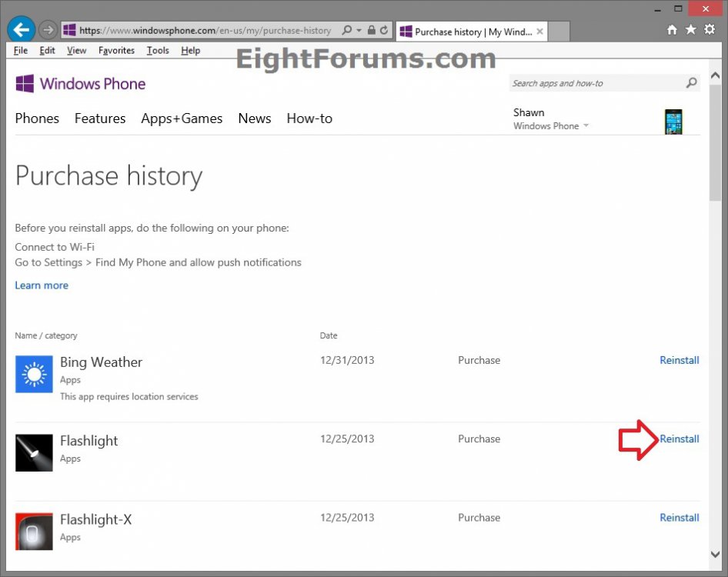The width and height of the screenshot is (728, 577).
Task: Reinstall the Bing Weather app
Action: 680,360
